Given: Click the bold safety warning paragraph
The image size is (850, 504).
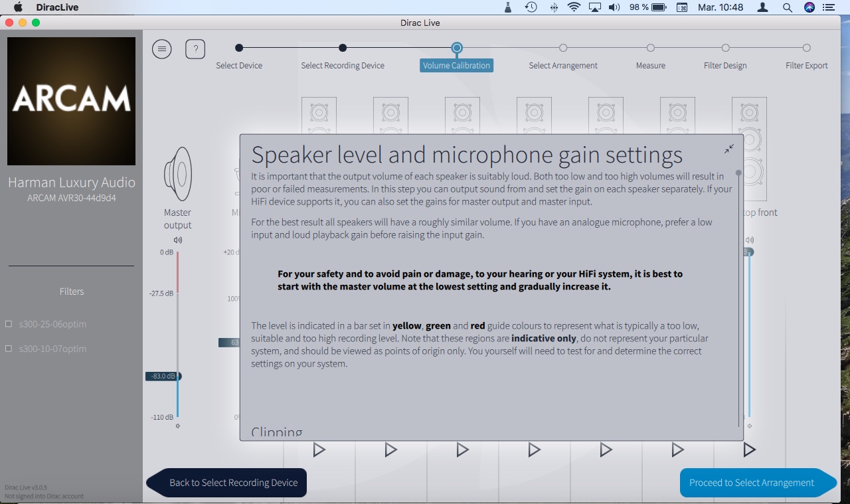Looking at the screenshot, I should click(480, 280).
